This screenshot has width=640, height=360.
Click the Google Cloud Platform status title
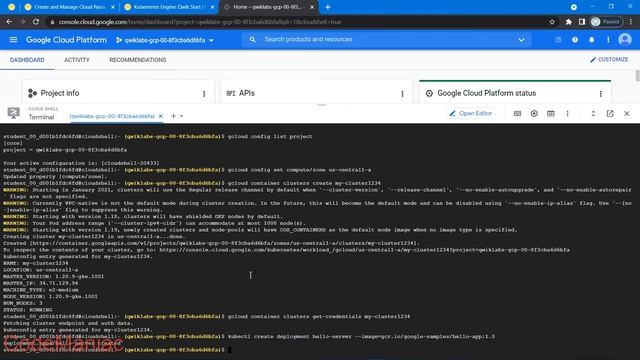[487, 93]
